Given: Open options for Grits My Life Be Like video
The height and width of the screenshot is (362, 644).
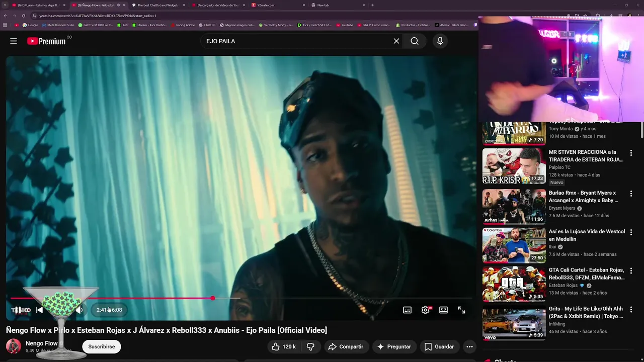Looking at the screenshot, I should point(631,309).
